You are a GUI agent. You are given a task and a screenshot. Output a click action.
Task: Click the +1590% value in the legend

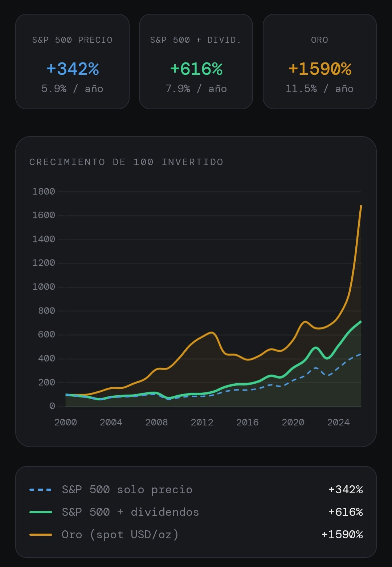342,535
